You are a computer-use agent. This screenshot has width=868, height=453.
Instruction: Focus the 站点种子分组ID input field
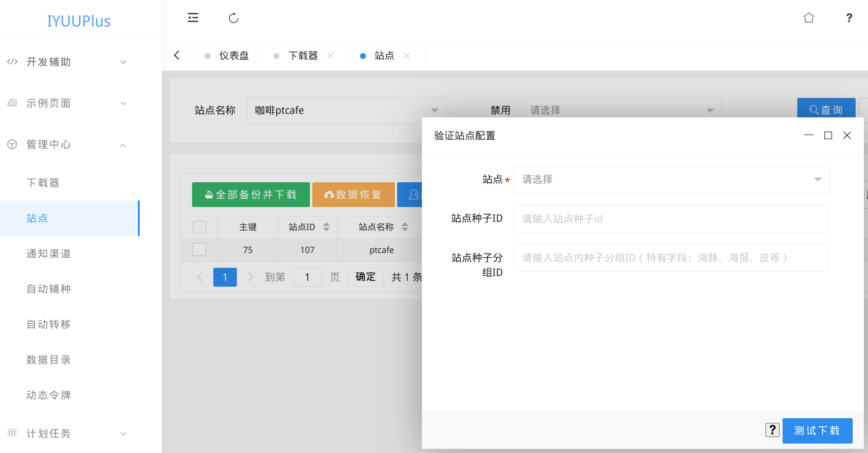coord(671,258)
